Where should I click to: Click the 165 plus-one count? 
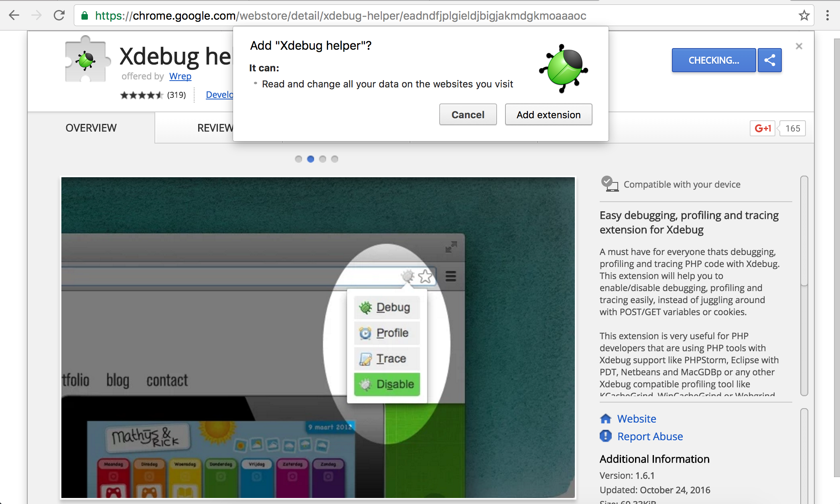point(792,128)
